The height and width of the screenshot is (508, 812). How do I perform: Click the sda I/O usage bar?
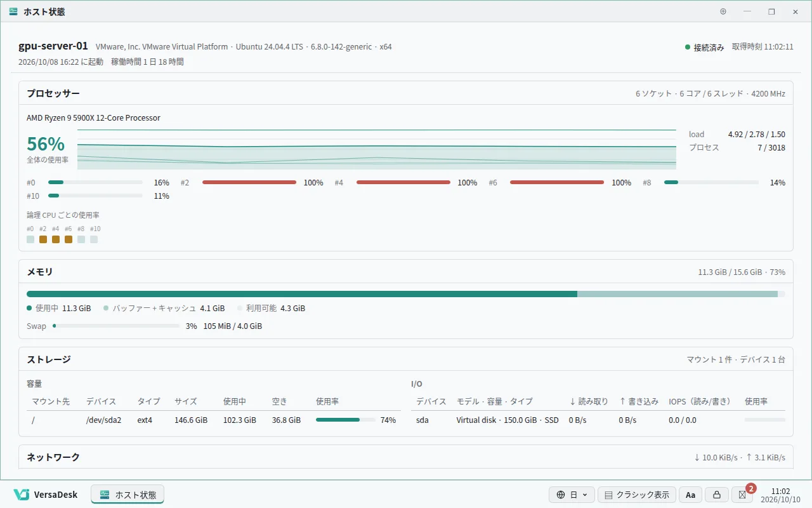pos(765,420)
